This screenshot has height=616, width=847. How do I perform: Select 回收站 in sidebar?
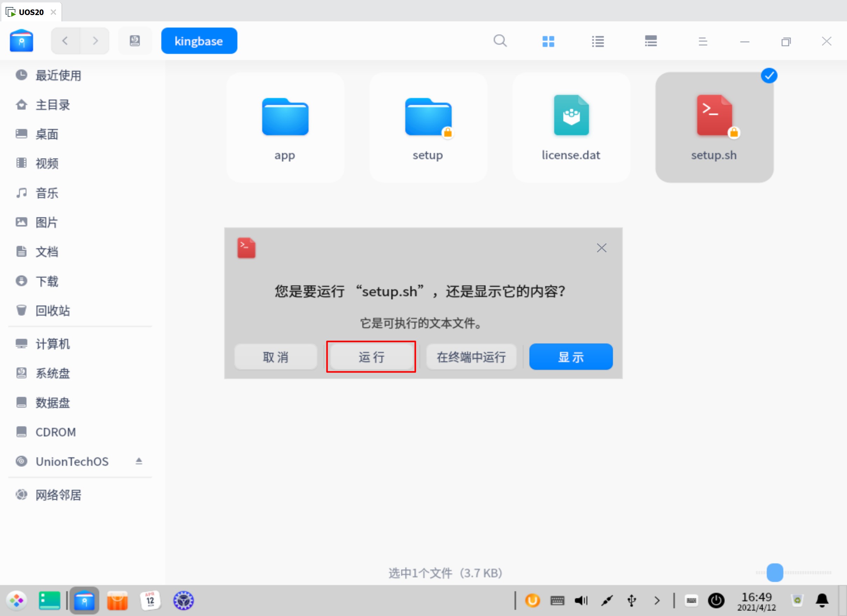point(52,310)
